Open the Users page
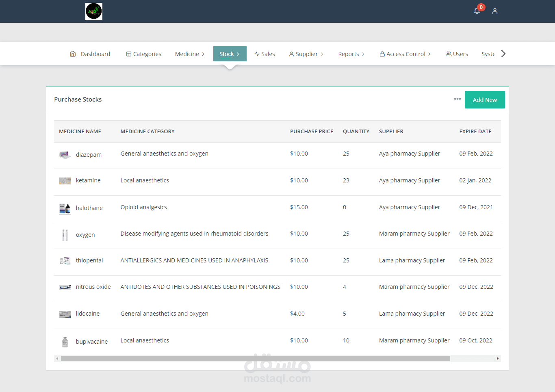 point(457,54)
